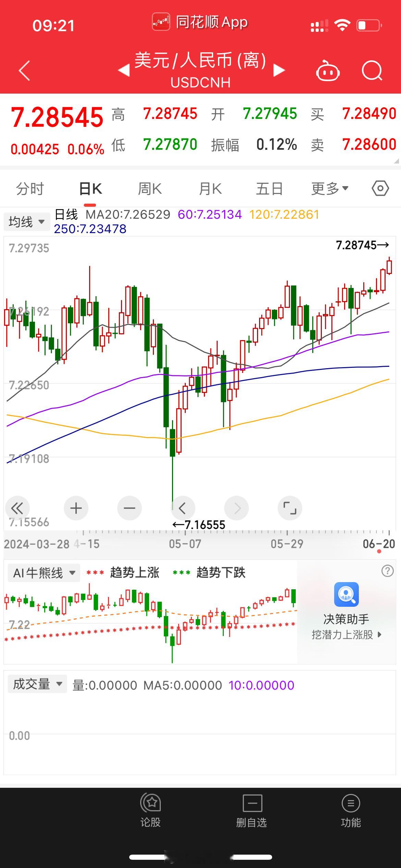The height and width of the screenshot is (868, 401).
Task: Jump to earliest data with double-left arrow
Action: coord(17,508)
